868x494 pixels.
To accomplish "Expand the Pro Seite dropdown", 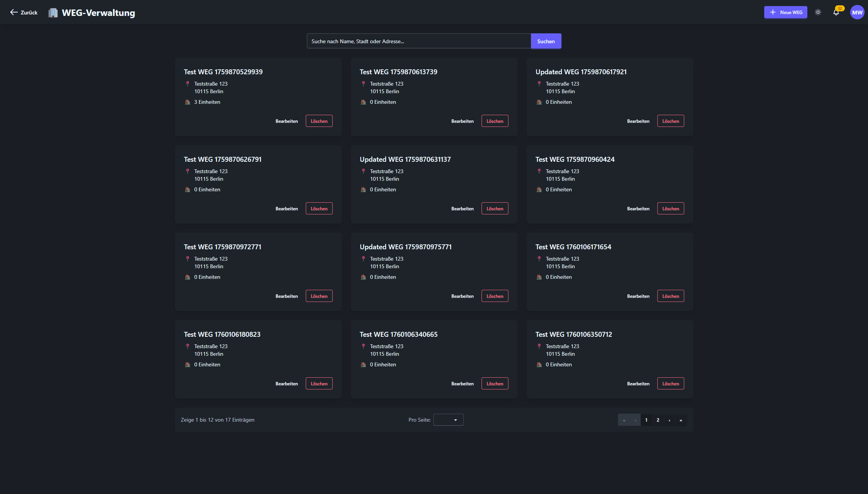I will point(448,420).
